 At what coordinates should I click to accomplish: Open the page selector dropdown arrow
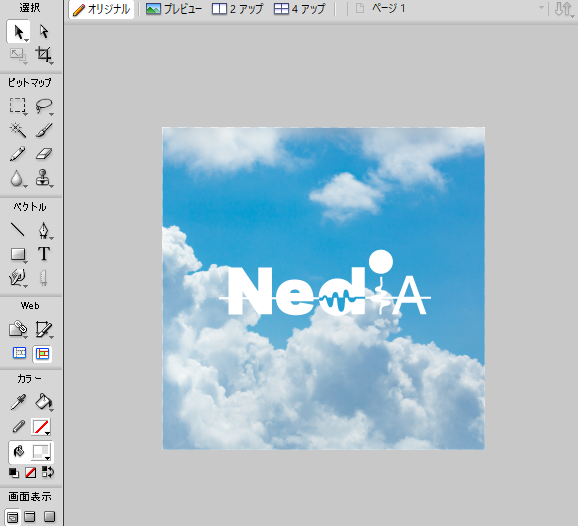click(x=541, y=8)
